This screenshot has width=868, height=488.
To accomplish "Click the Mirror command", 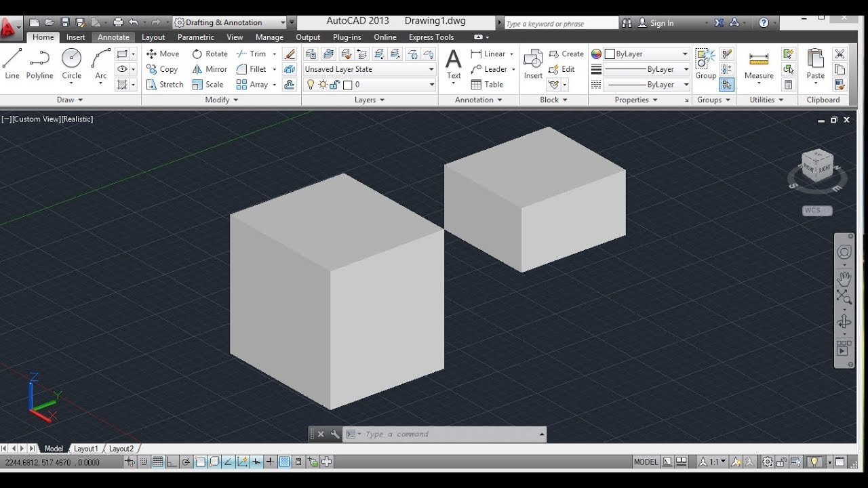I will pyautogui.click(x=210, y=69).
